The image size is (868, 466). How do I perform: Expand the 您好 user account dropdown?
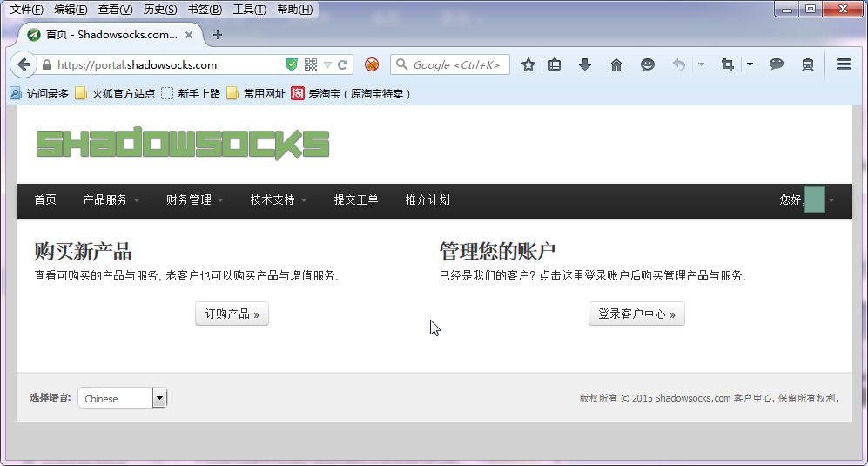pos(806,200)
